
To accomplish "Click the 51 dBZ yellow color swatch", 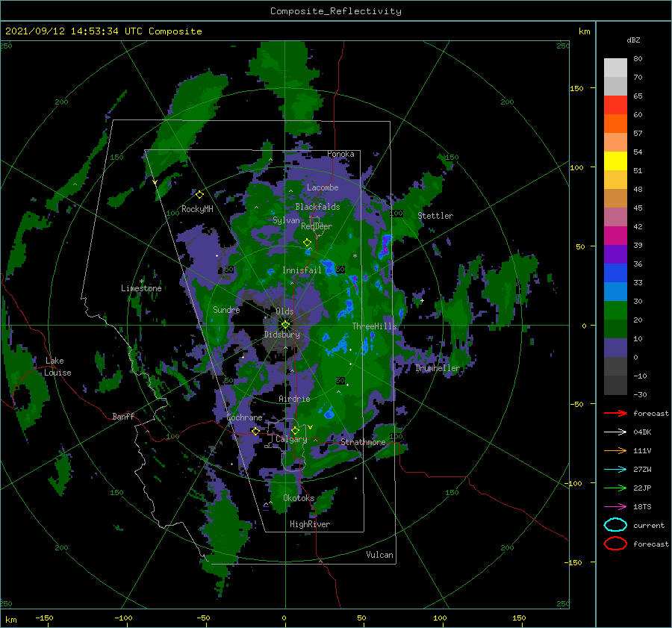I will click(615, 161).
